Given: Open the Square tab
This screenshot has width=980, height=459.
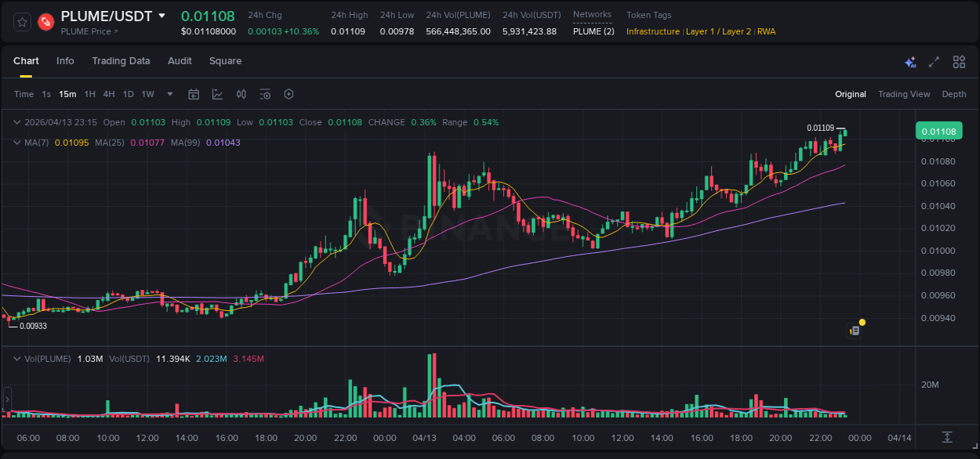Looking at the screenshot, I should [225, 60].
